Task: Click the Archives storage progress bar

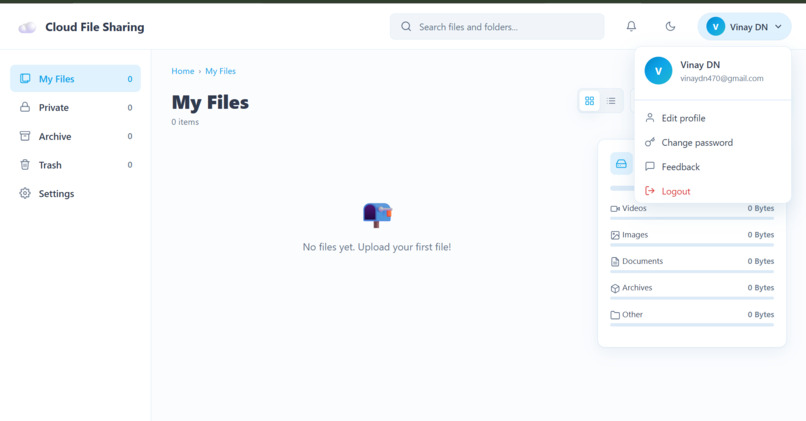Action: (692, 298)
